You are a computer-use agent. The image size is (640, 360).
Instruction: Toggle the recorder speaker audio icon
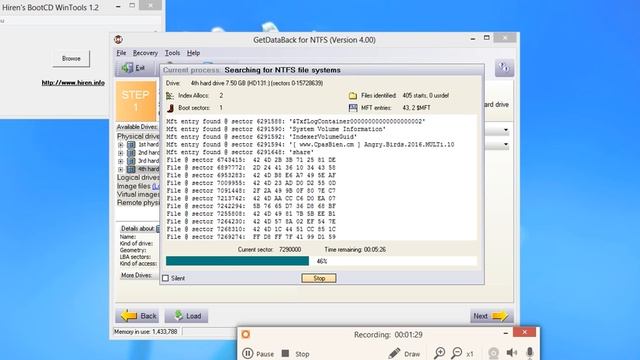(511, 353)
